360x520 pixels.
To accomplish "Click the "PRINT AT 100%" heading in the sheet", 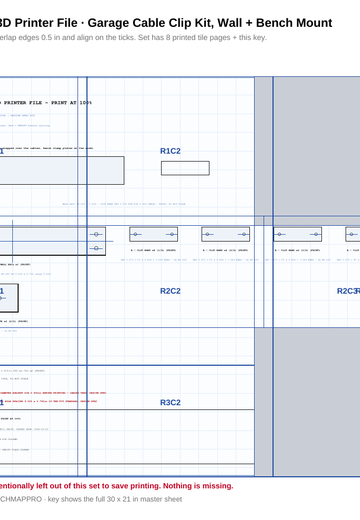I will pos(71,103).
